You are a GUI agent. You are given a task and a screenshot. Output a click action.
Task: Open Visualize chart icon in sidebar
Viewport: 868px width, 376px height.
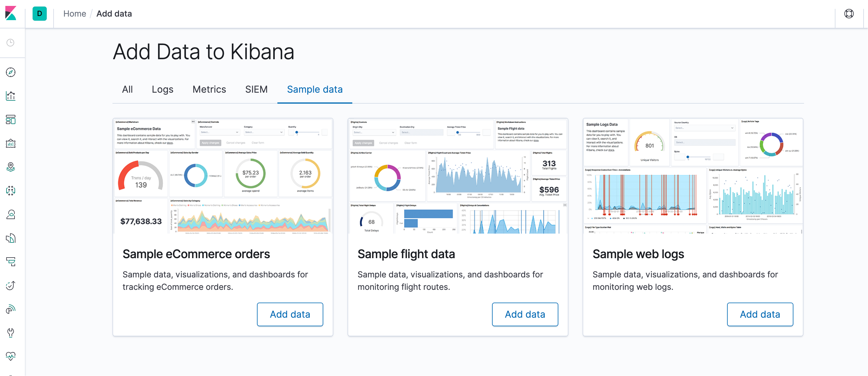[x=11, y=96]
